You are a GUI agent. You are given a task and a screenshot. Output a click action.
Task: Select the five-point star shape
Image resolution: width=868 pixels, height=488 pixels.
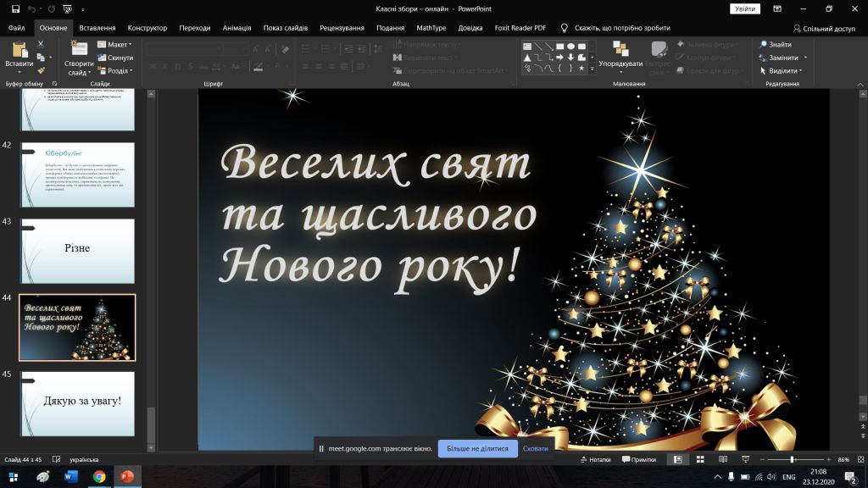(x=581, y=69)
